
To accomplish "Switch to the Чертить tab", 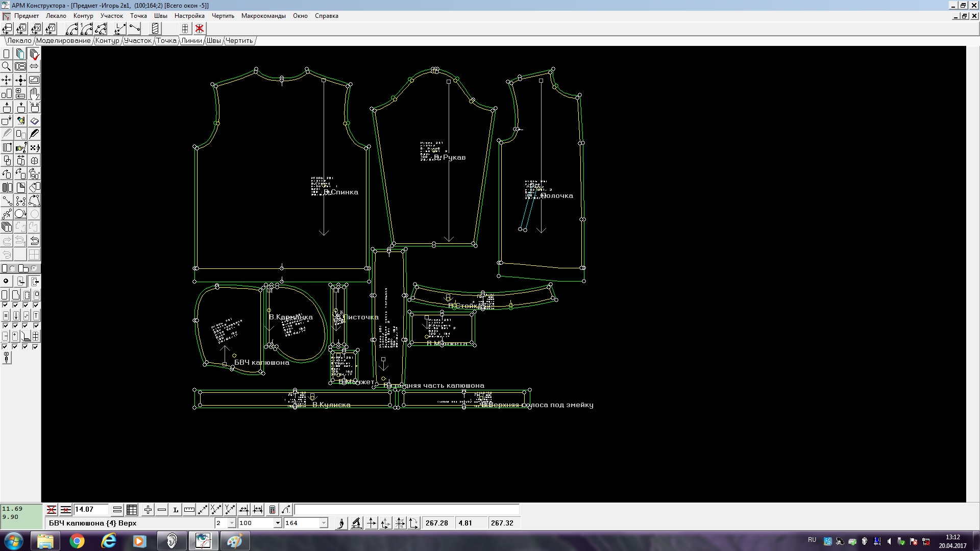I will 239,41.
